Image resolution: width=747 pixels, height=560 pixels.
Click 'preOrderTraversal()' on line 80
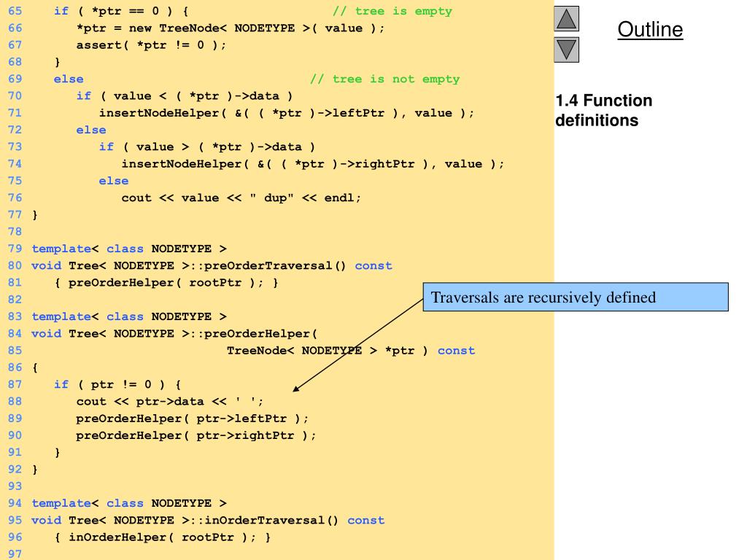[x=275, y=265]
